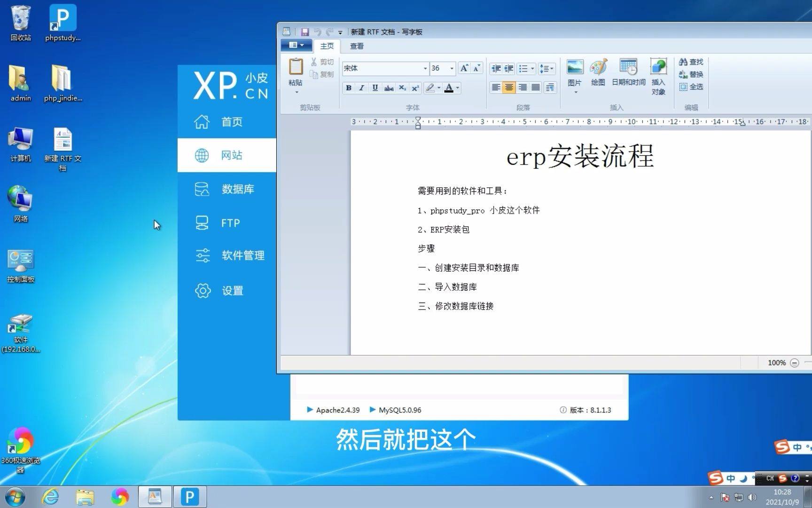
Task: Align text right
Action: click(522, 87)
